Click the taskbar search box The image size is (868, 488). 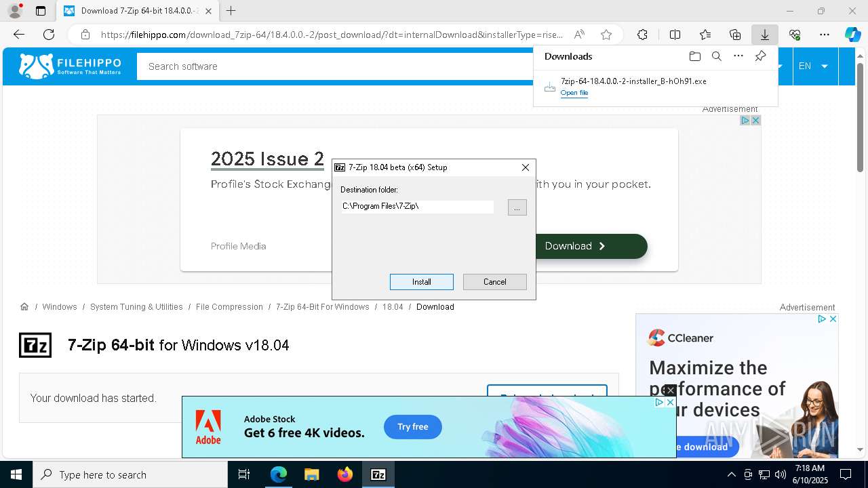(x=130, y=474)
